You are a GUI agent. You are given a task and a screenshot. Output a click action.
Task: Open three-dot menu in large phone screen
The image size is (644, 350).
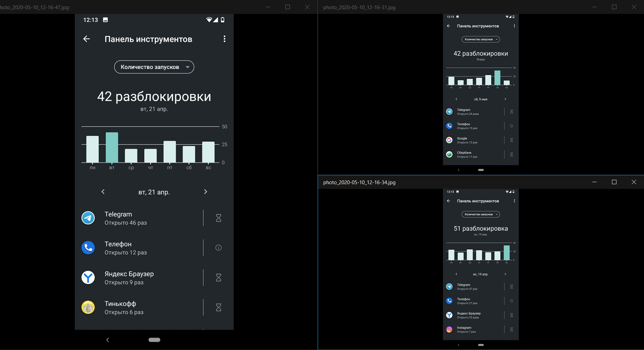[x=224, y=39]
